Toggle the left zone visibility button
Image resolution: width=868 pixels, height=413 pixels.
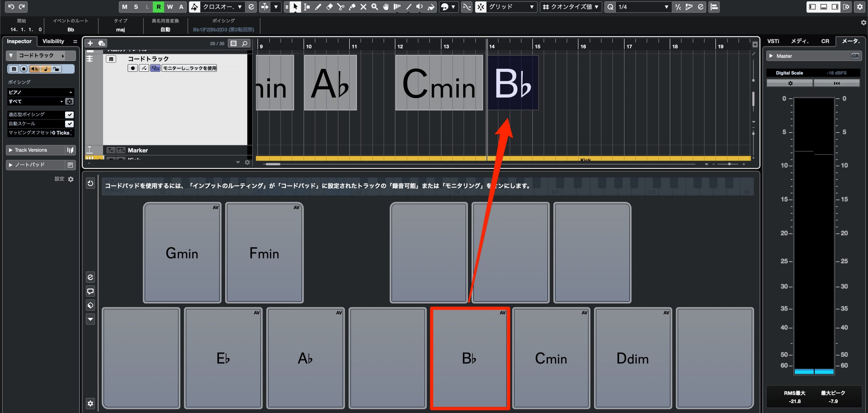(812, 7)
